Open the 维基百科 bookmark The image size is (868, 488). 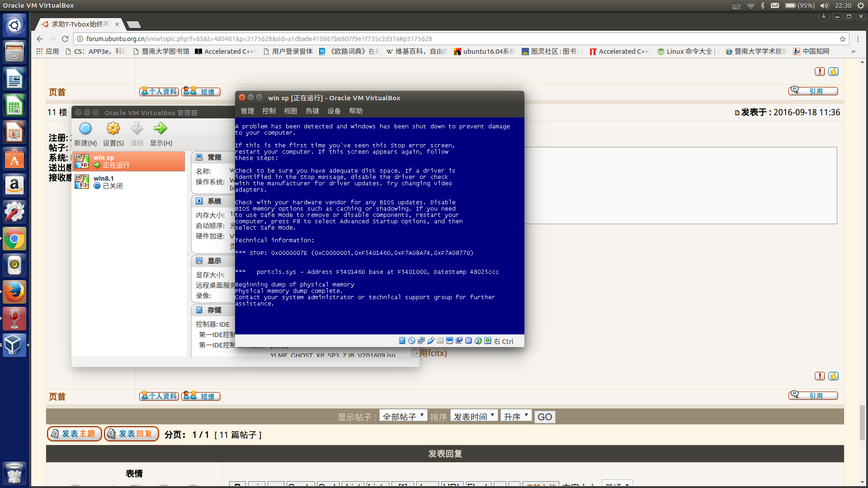tap(416, 52)
